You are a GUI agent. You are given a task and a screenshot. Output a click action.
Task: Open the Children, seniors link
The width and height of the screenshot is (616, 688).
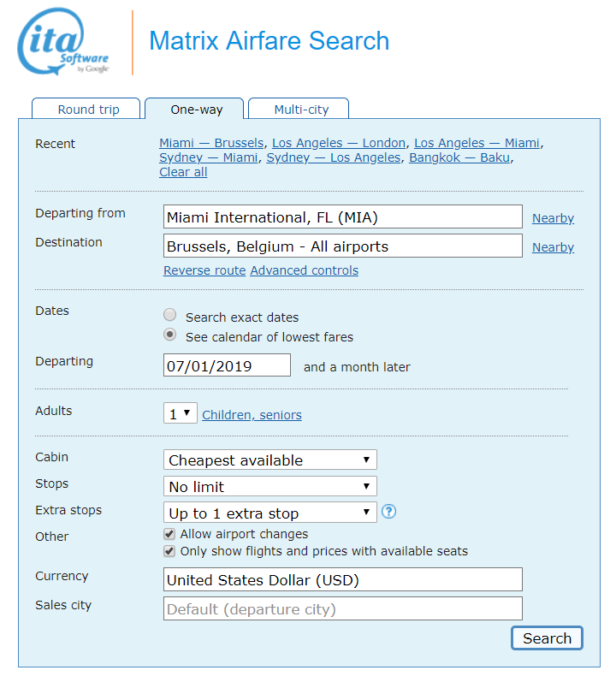(252, 415)
